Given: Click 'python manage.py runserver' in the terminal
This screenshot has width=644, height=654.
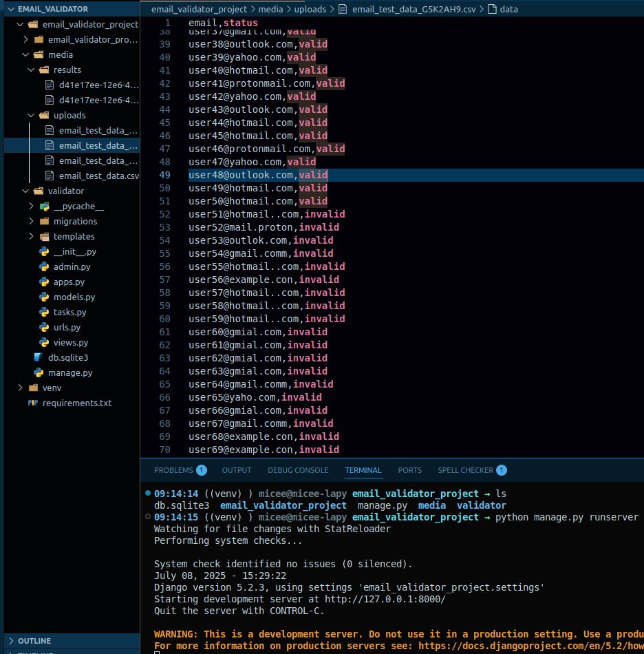Looking at the screenshot, I should (566, 517).
